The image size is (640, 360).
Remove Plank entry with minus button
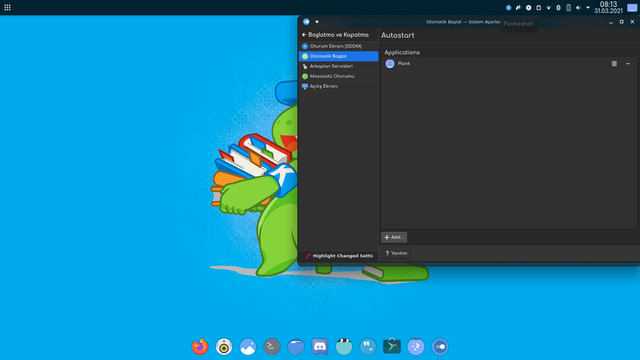click(x=628, y=64)
